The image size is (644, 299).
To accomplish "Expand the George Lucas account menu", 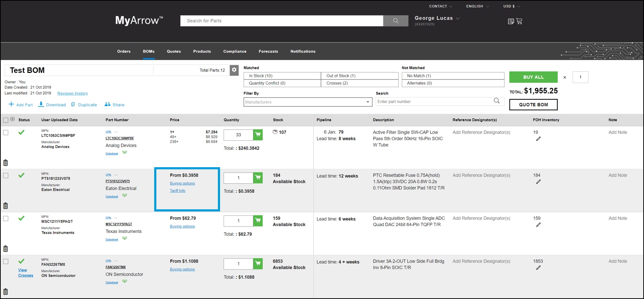I will click(x=437, y=18).
